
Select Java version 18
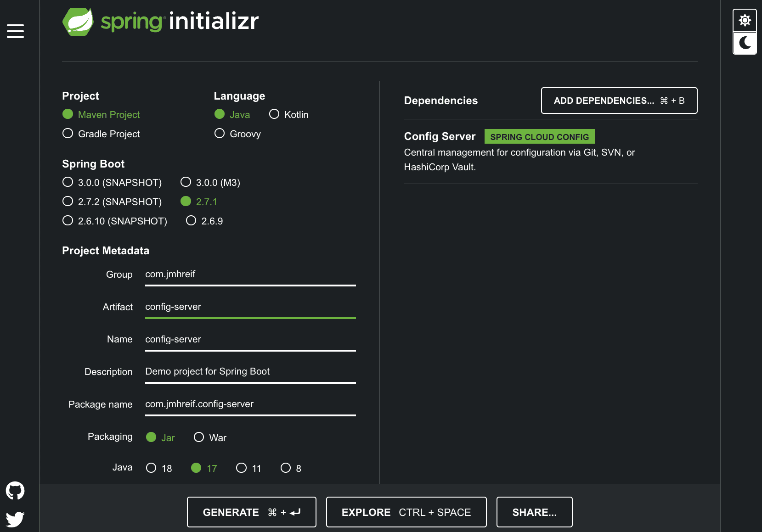pyautogui.click(x=159, y=468)
